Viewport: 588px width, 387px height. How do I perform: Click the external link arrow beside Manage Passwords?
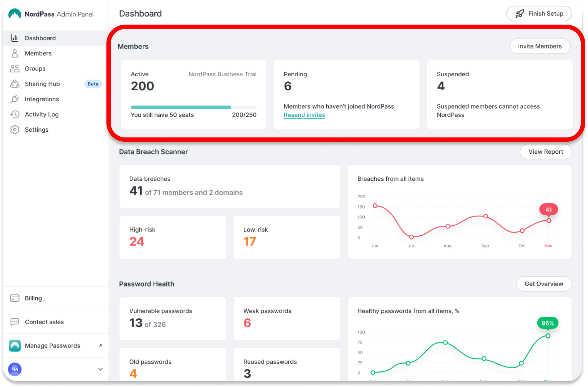100,345
